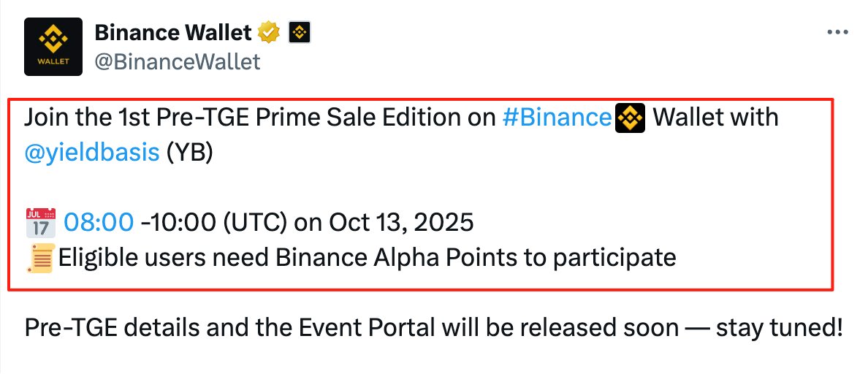Image resolution: width=868 pixels, height=374 pixels.
Task: Click the "(YB)" ticker text
Action: click(x=189, y=153)
